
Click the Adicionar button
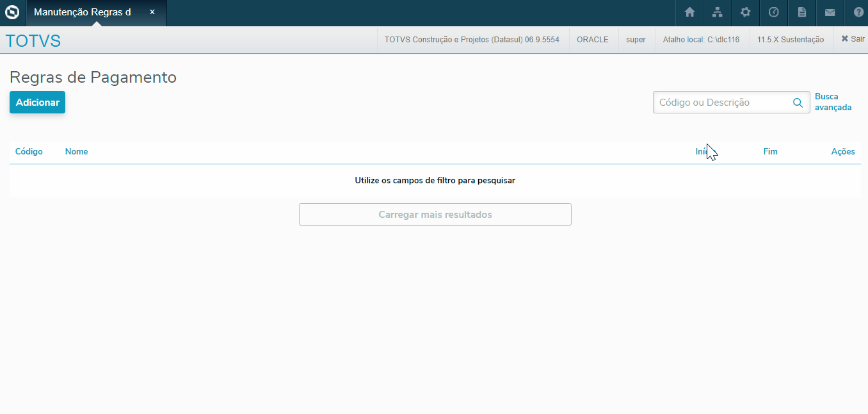[37, 103]
